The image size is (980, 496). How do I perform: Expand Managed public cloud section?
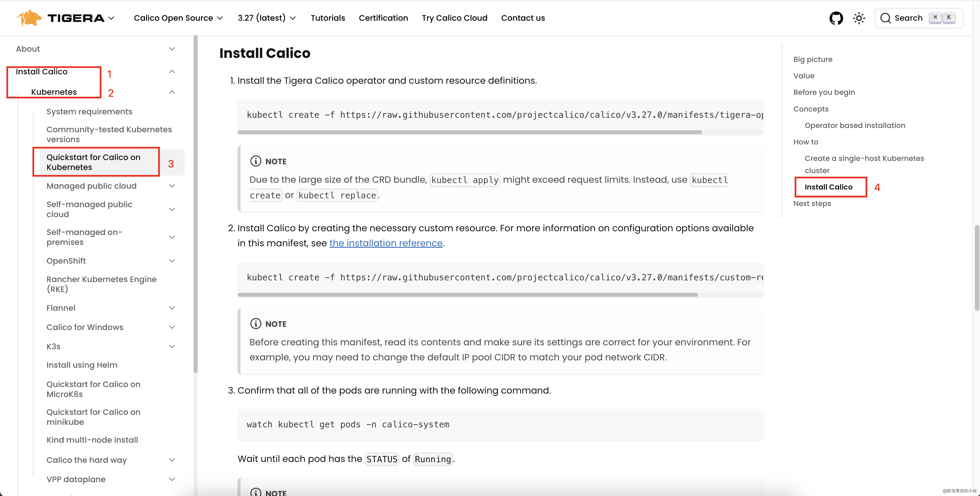click(172, 186)
